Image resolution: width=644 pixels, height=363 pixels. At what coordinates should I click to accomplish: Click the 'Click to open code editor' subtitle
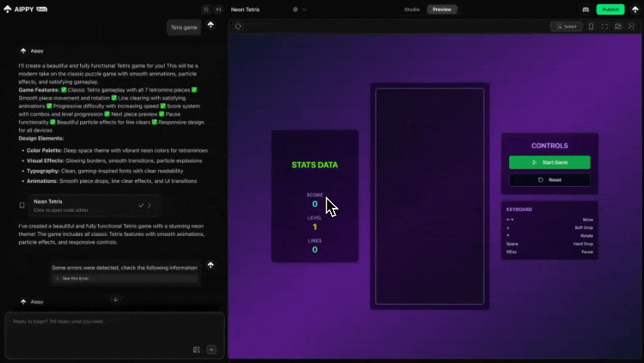coord(60,210)
